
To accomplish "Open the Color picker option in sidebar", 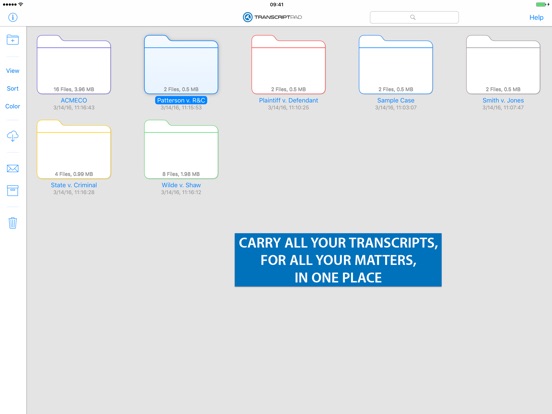I will pos(13,106).
